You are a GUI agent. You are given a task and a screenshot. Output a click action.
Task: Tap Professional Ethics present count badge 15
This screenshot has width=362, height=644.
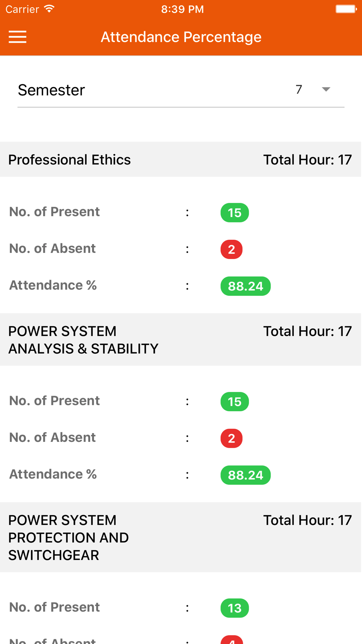pos(235,213)
